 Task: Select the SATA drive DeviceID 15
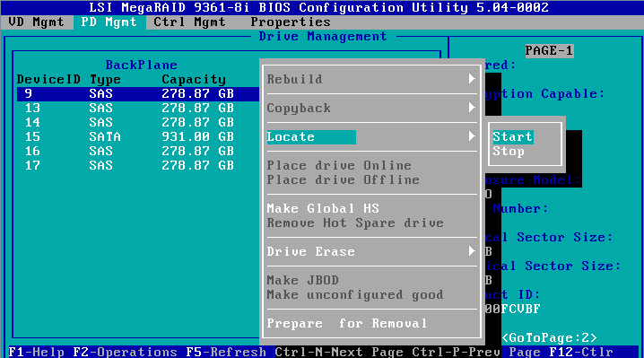tap(138, 137)
